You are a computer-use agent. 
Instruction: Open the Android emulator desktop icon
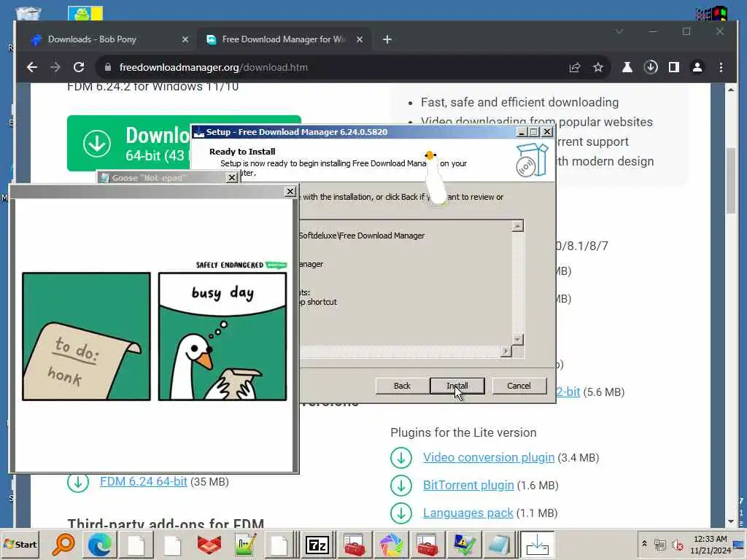(85, 13)
